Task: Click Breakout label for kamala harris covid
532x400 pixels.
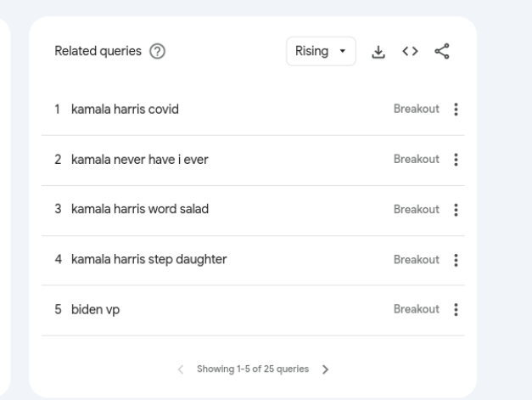Action: point(417,109)
